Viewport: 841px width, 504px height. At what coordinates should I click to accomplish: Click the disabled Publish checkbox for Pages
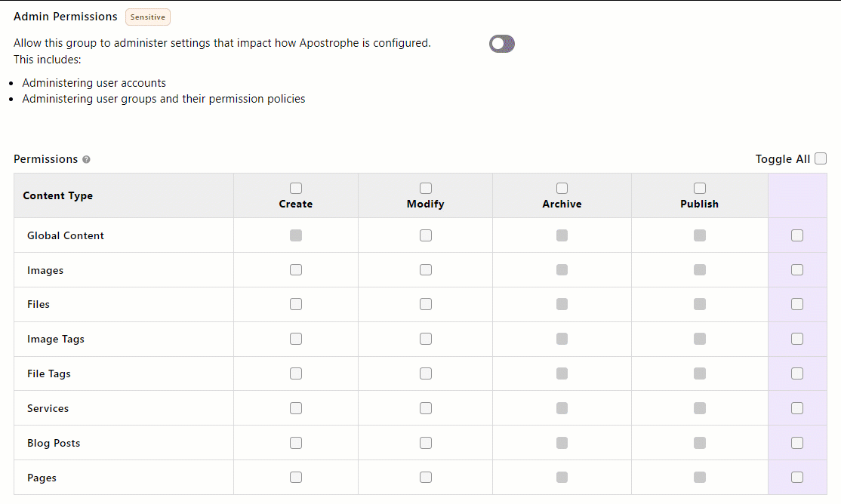pos(699,477)
